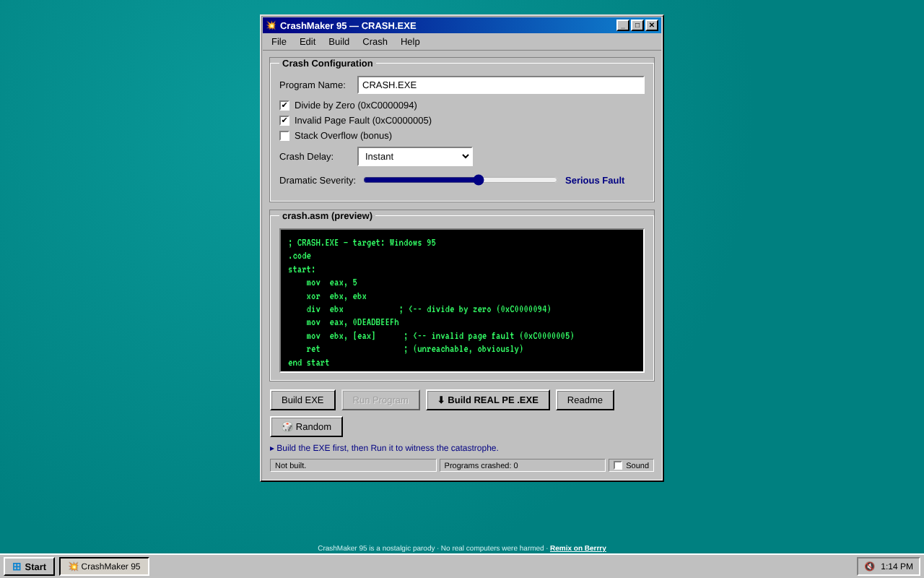Open the Build menu
Image resolution: width=924 pixels, height=578 pixels.
pos(339,42)
